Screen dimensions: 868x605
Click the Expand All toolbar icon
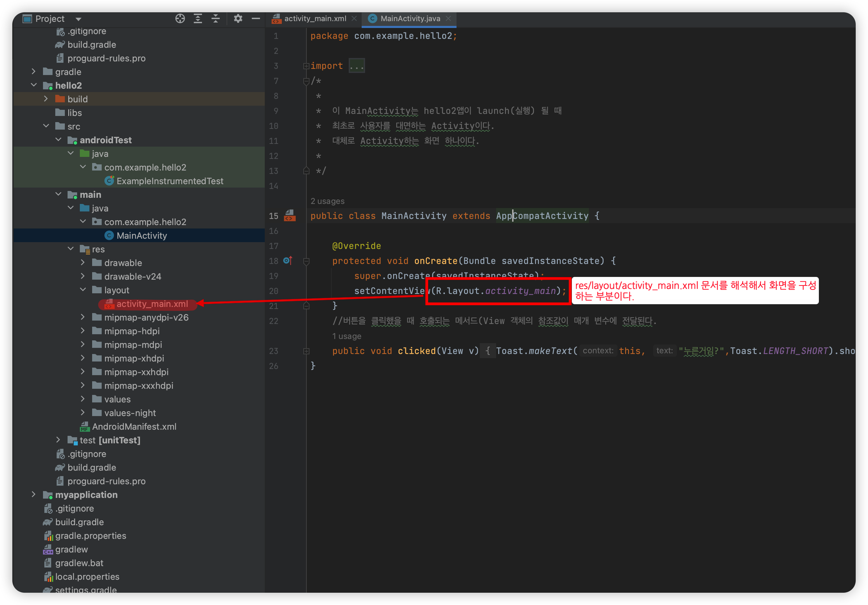coord(198,18)
